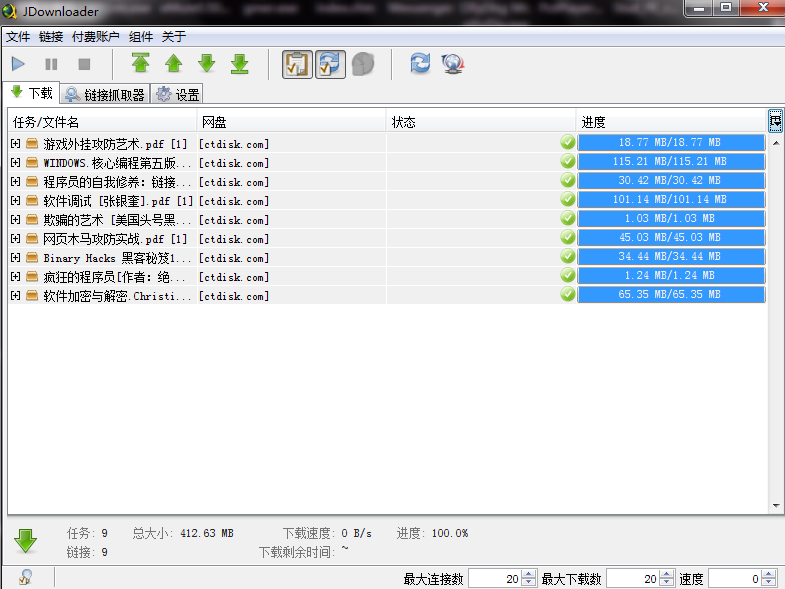Screen dimensions: 785x589
Task: Open the 文件 menu
Action: pos(18,37)
